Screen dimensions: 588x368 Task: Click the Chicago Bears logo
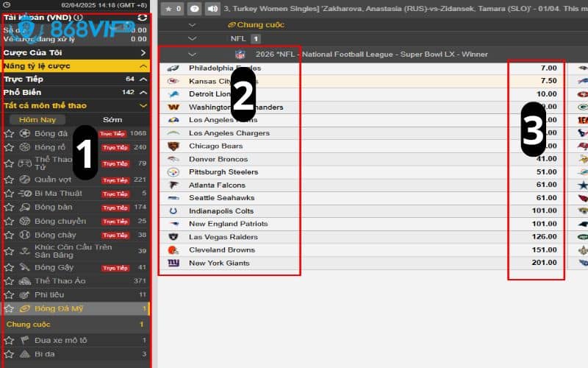(x=173, y=146)
